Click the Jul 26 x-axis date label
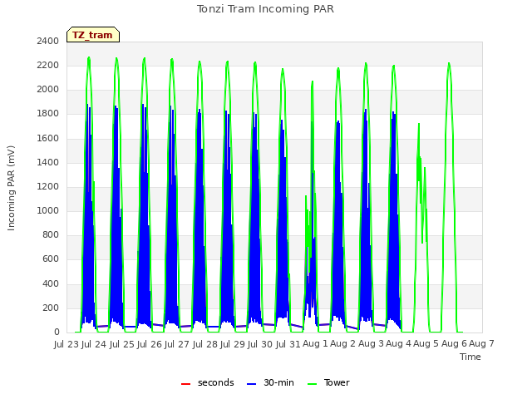Image resolution: width=532 pixels, height=399 pixels. coord(150,344)
